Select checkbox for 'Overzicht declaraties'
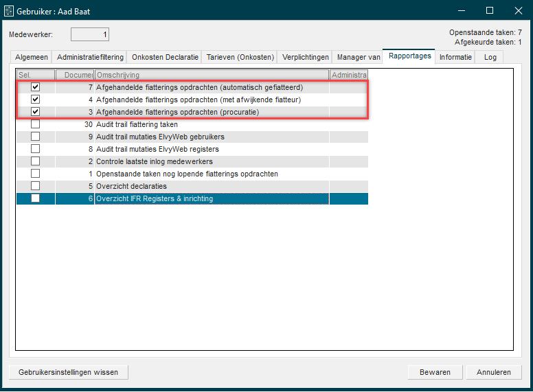Screen dimensions: 533x392 36,186
